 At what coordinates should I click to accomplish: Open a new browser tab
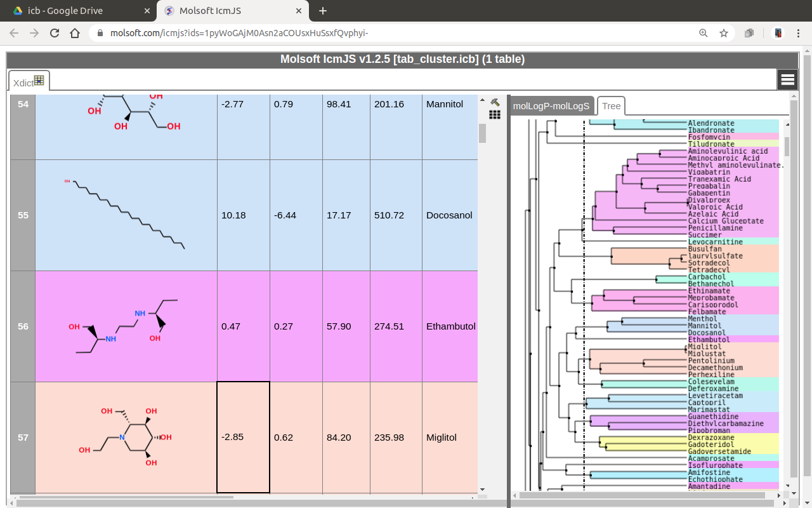click(x=323, y=11)
